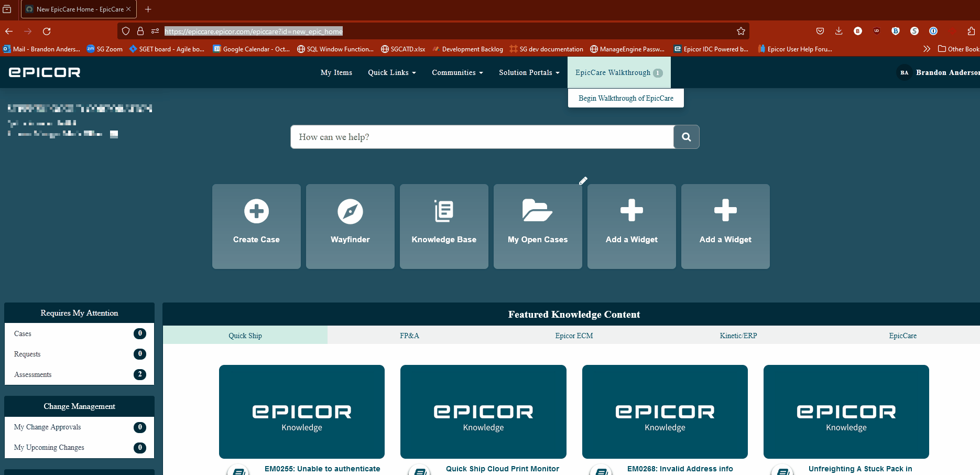Open the My Open Cases folder widget

point(538,226)
